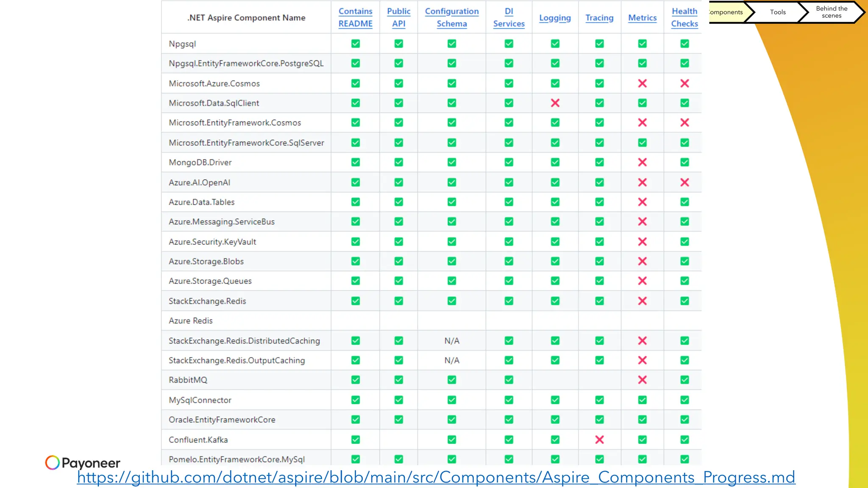
Task: Open the Public API column link
Action: pyautogui.click(x=398, y=17)
